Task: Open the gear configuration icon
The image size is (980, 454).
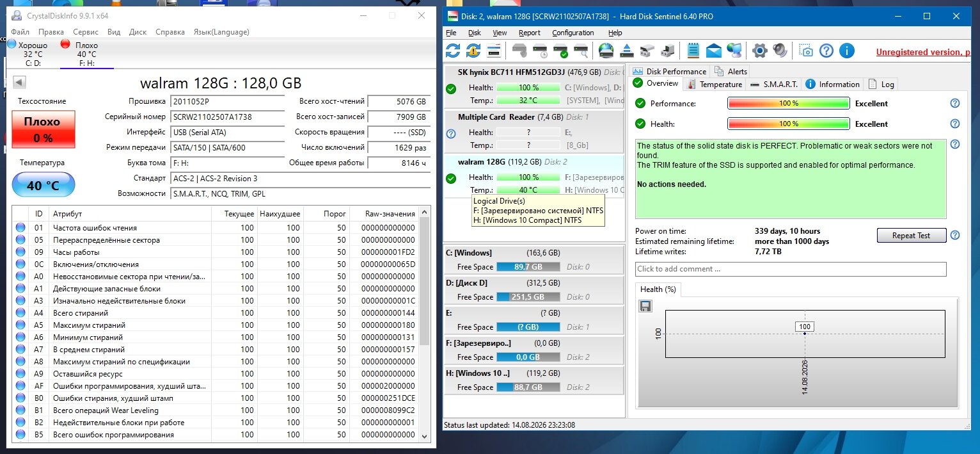Action: point(760,51)
